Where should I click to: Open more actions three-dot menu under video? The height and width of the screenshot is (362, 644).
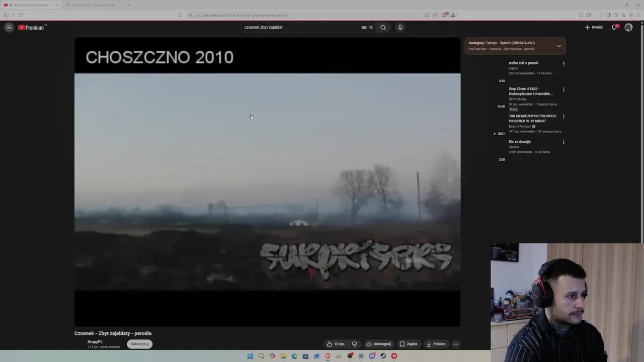(456, 344)
